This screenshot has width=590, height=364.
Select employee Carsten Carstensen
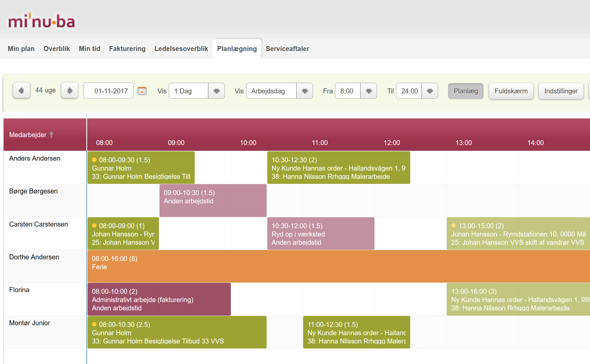[38, 224]
